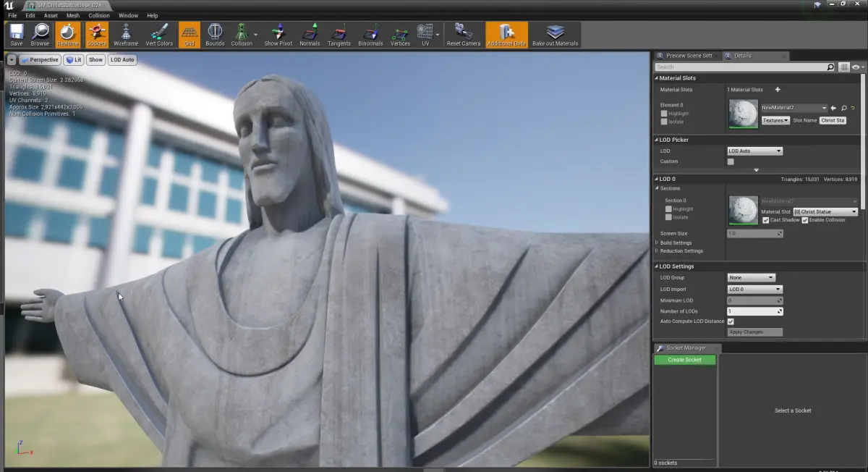Image resolution: width=868 pixels, height=472 pixels.
Task: Add a new material slot
Action: click(x=778, y=90)
